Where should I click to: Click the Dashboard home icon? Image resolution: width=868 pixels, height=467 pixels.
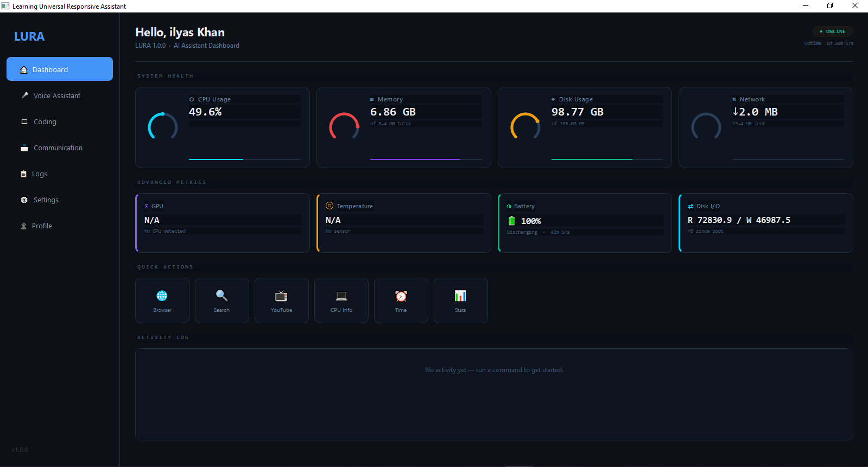(x=24, y=69)
